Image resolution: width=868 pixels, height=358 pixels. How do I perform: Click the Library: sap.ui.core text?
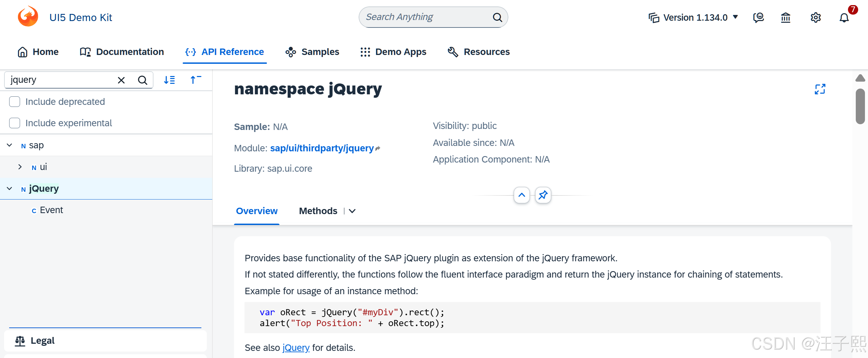[x=273, y=169]
